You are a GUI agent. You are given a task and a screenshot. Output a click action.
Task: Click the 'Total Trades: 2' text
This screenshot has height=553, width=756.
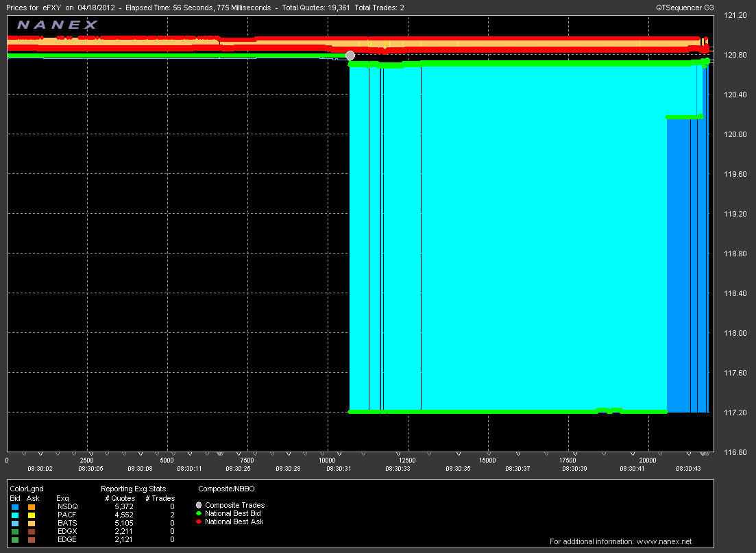point(380,8)
